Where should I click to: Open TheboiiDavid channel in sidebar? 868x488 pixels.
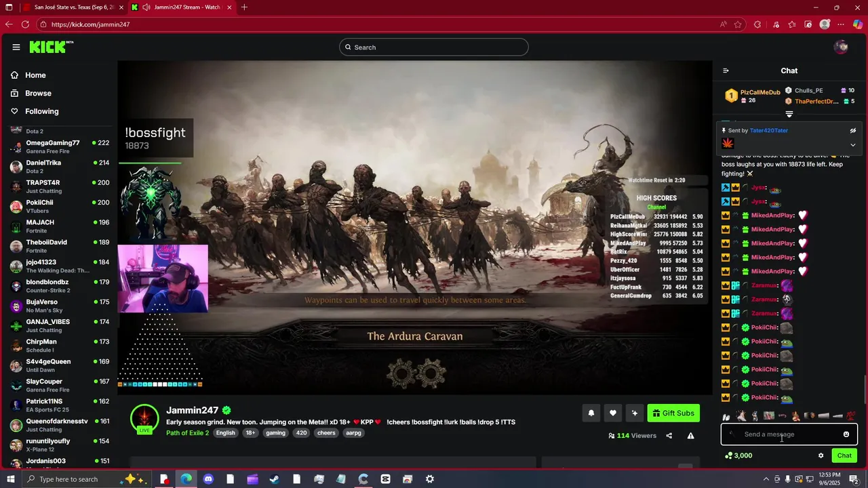[60, 246]
